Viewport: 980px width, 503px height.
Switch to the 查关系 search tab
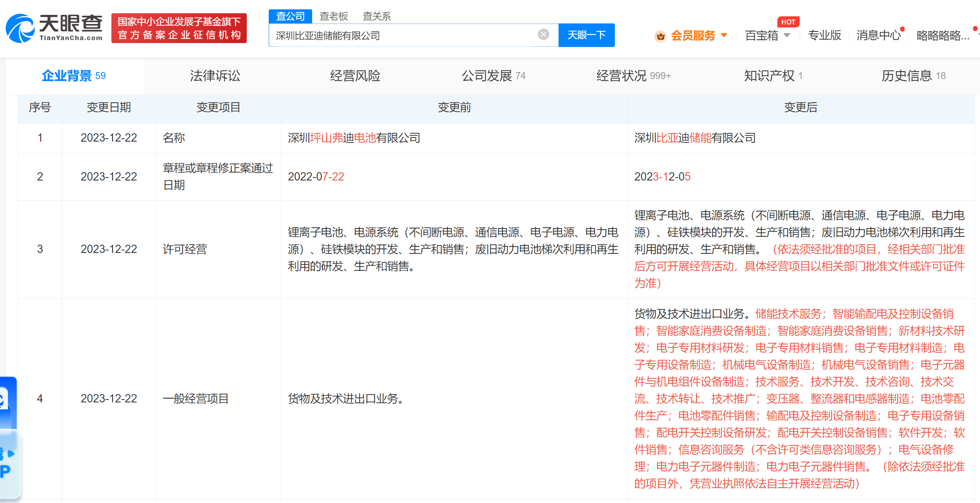376,16
